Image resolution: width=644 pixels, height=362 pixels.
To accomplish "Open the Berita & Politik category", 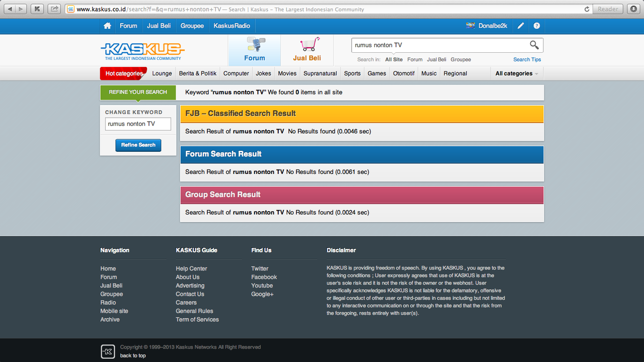I will pyautogui.click(x=198, y=73).
